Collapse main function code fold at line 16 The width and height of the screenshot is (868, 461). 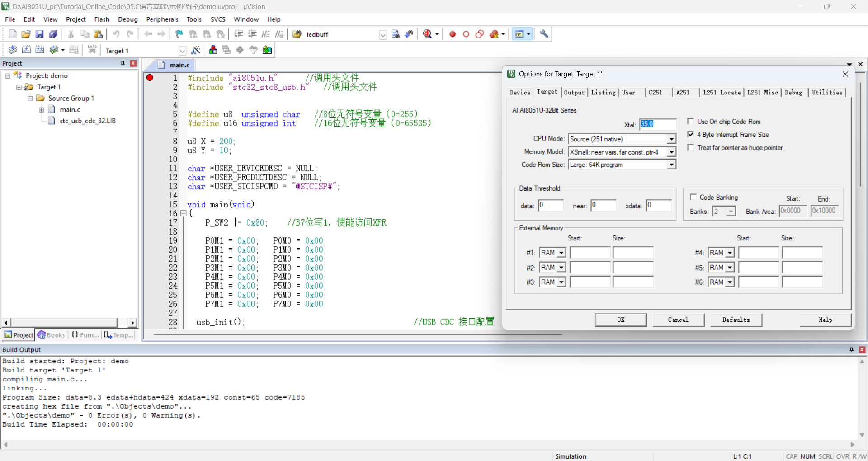pyautogui.click(x=183, y=213)
